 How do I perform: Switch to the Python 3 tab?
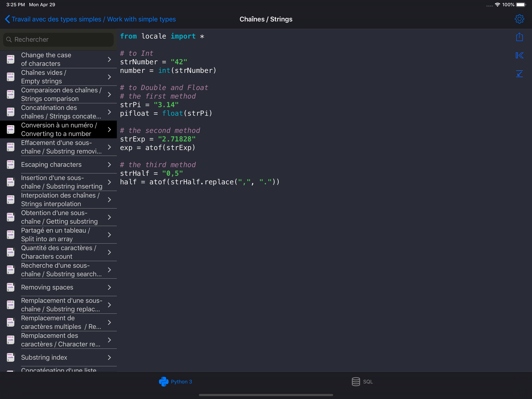click(181, 381)
